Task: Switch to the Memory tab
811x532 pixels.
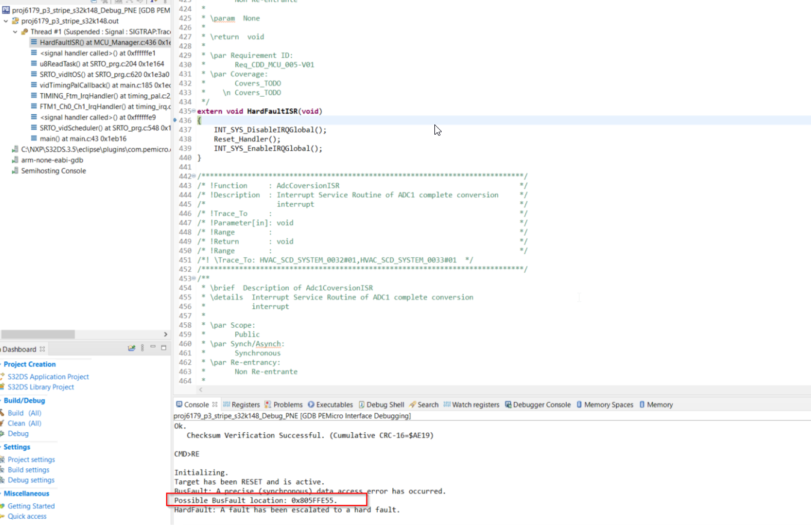Action: 655,405
